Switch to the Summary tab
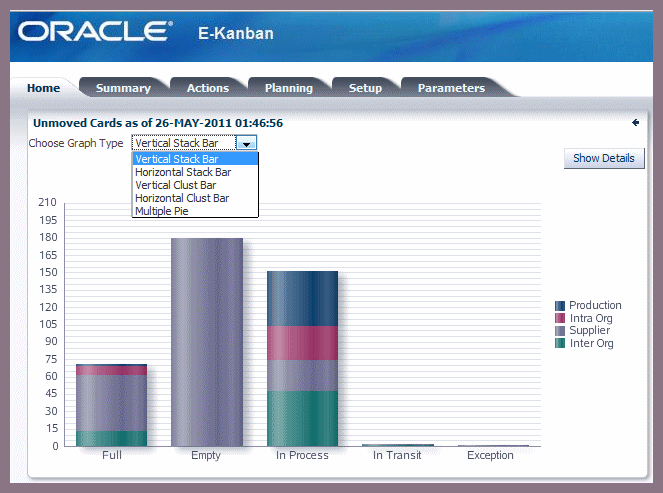Screen dimensions: 663x493 (x=123, y=88)
